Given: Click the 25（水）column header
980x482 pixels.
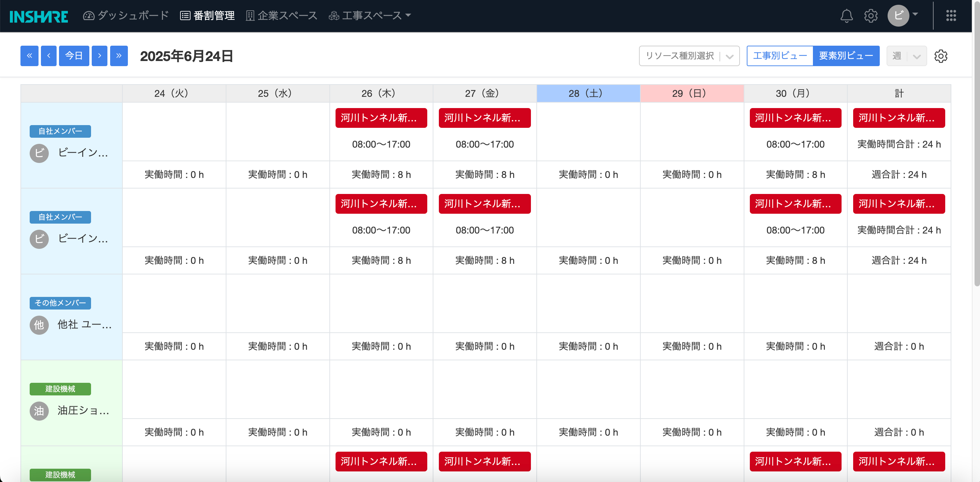Looking at the screenshot, I should (278, 94).
